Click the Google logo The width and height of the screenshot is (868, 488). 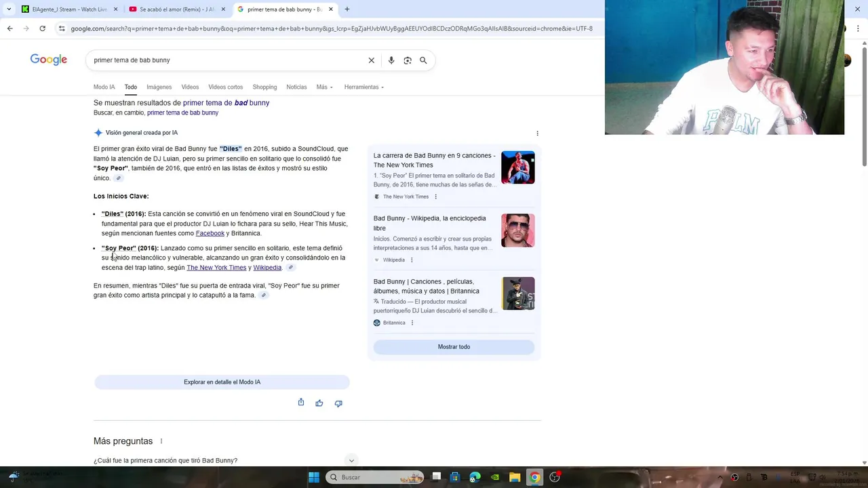(x=49, y=60)
